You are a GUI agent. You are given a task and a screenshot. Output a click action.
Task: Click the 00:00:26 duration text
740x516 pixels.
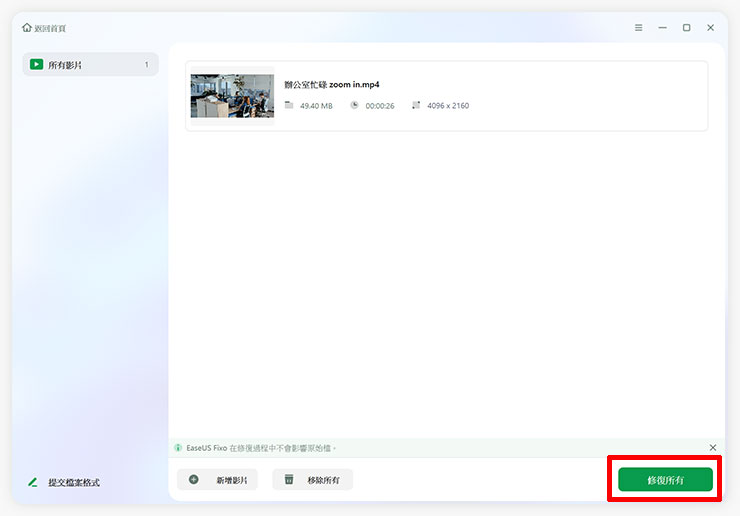pos(380,106)
